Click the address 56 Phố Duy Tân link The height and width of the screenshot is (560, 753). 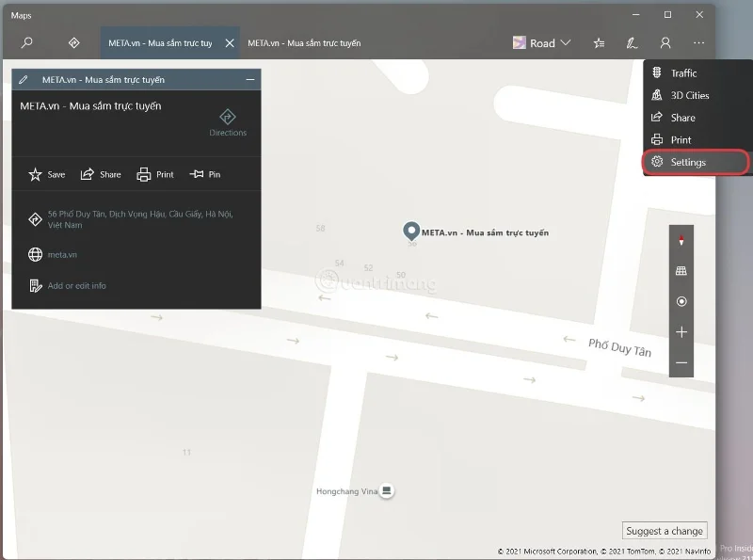point(140,219)
